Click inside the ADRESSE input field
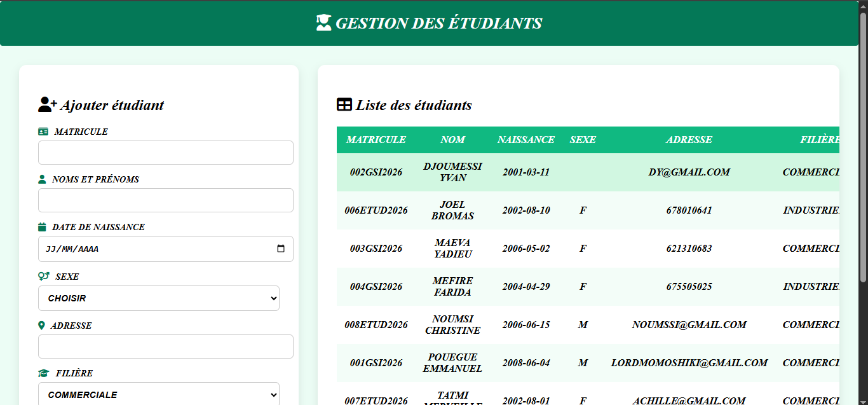The height and width of the screenshot is (405, 868). point(166,347)
